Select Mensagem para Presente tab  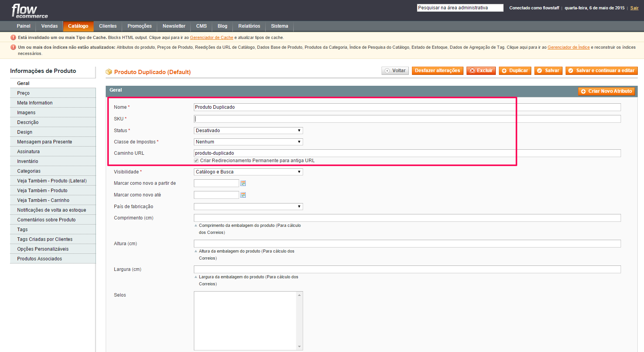(x=53, y=142)
